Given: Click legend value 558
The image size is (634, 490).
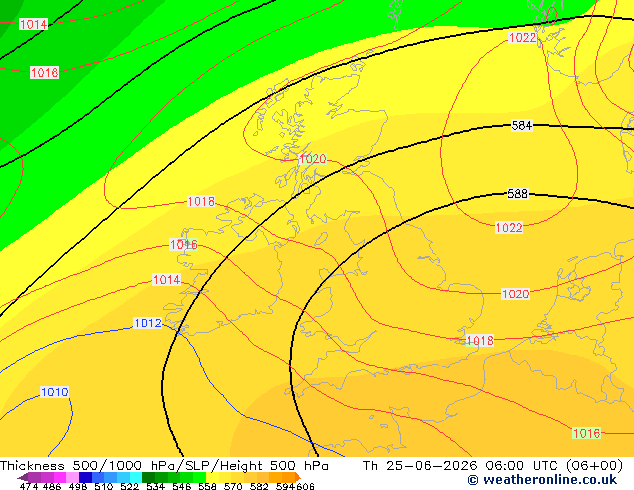Looking at the screenshot, I should (207, 486).
